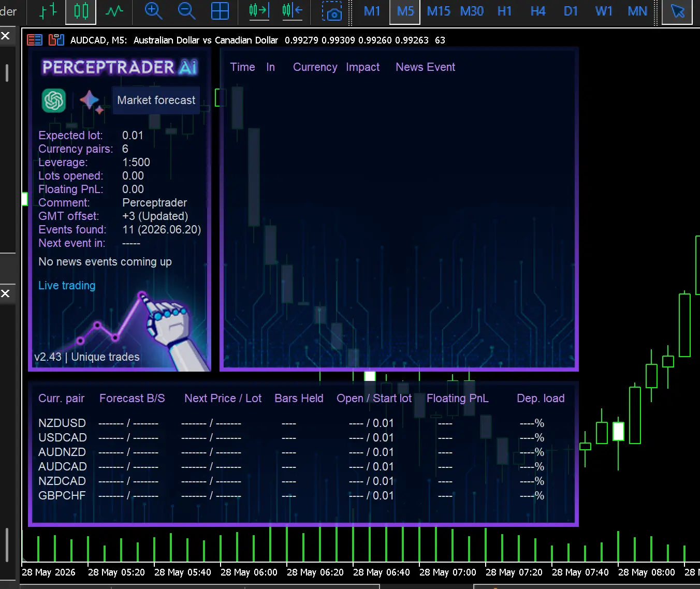Set timeframe to H4
Viewport: 700px width, 589px height.
click(538, 11)
